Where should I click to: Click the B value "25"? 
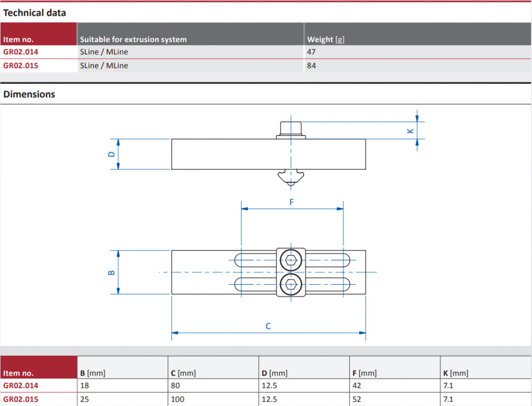point(84,399)
